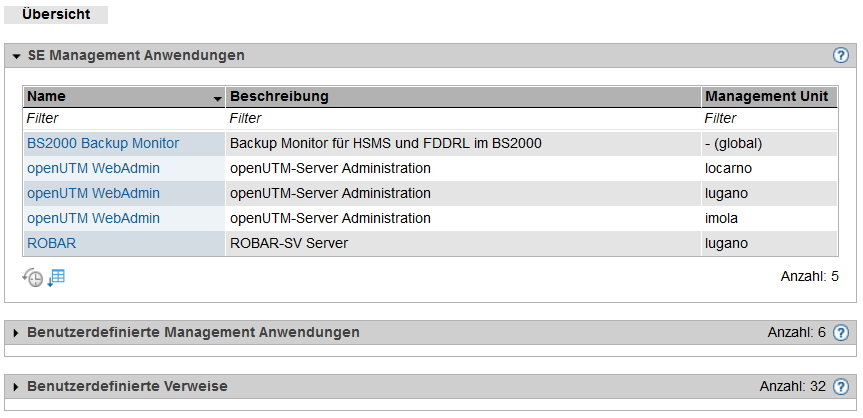Click the Beschreibung filter field
The height and width of the screenshot is (418, 863).
coord(463,118)
